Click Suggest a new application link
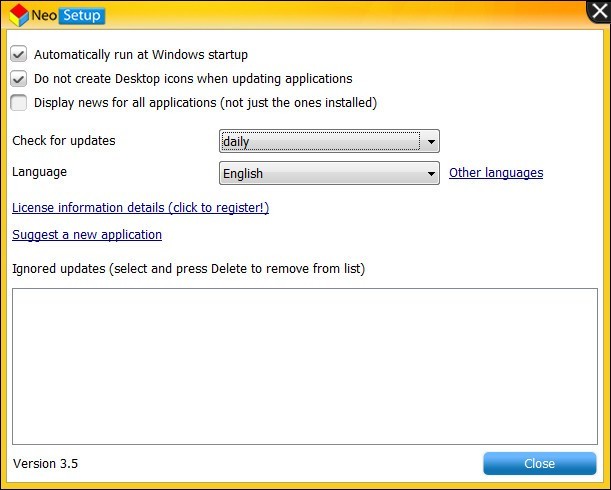 click(87, 235)
